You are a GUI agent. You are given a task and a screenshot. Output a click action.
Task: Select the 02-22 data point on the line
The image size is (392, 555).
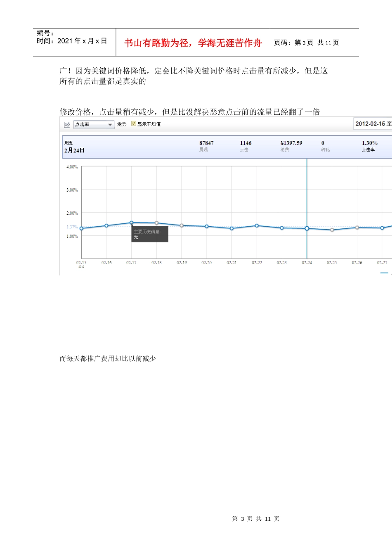257,225
